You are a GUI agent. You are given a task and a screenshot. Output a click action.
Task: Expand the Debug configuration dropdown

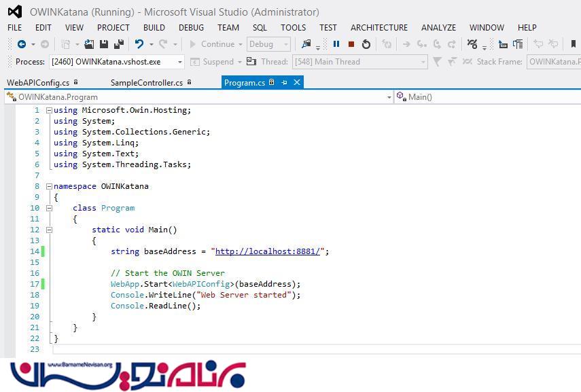coord(285,44)
